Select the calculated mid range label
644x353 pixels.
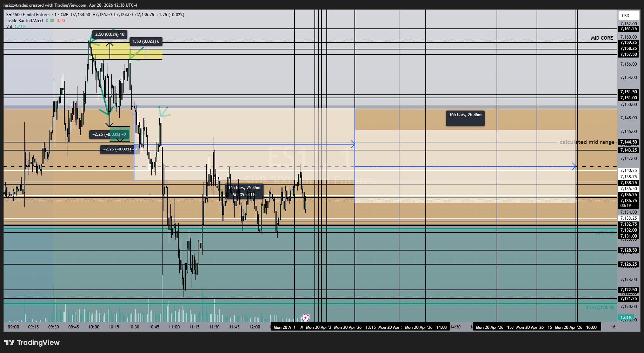click(x=587, y=142)
